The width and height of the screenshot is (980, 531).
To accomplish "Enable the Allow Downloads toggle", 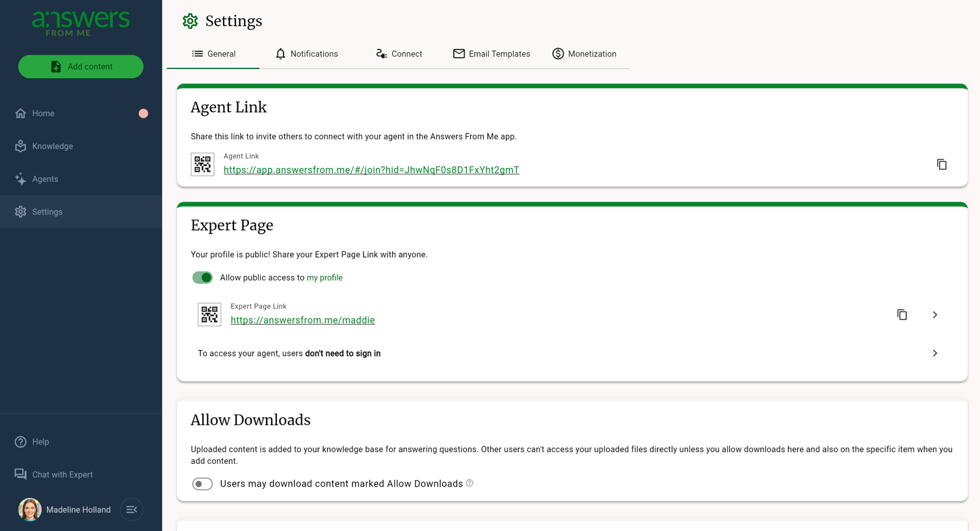I will coord(202,484).
